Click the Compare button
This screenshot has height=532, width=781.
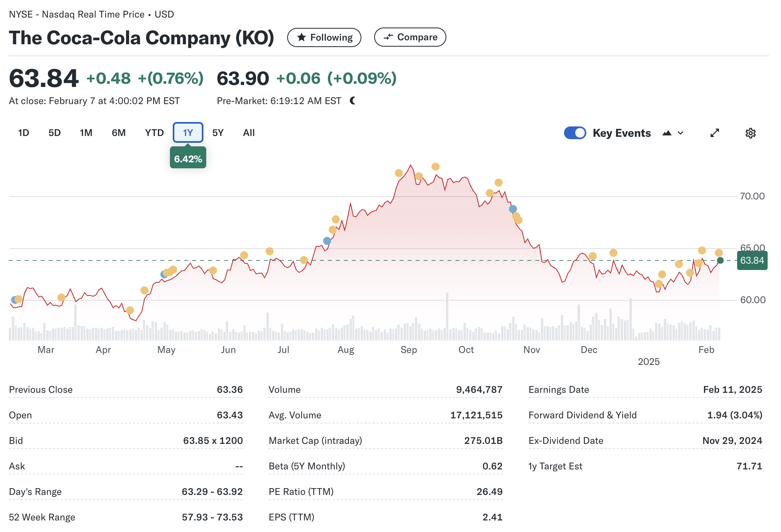410,37
